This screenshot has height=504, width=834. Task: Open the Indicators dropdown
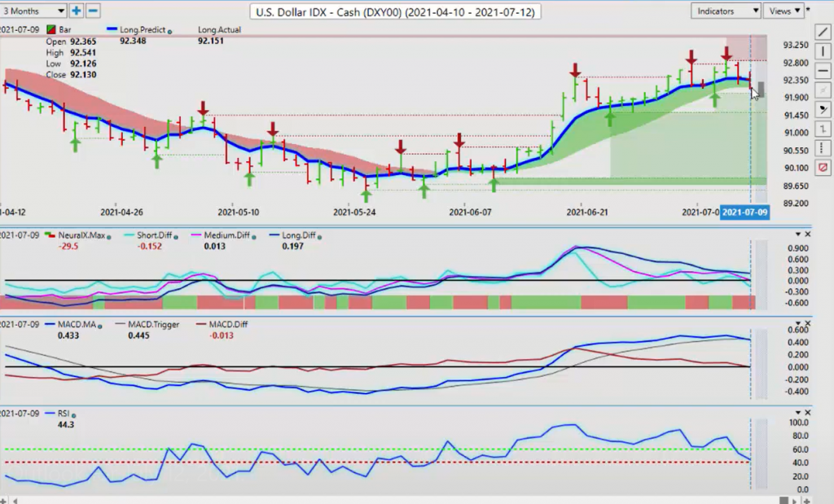pos(726,11)
